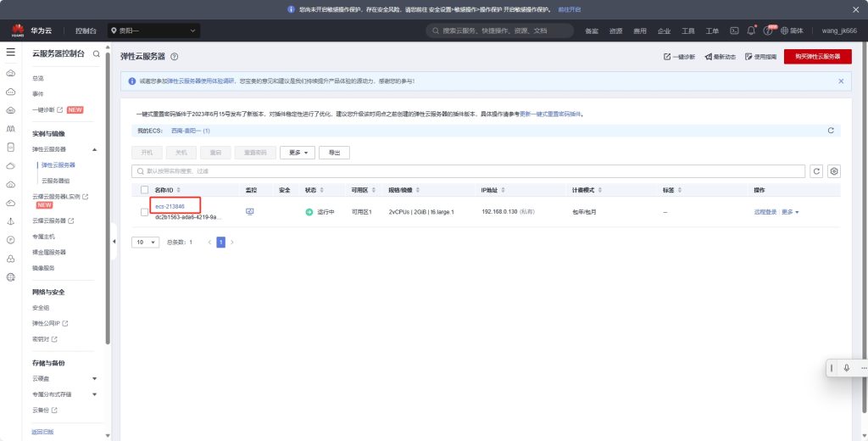The height and width of the screenshot is (441, 868).
Task: Open the hamburger service list menu
Action: click(10, 52)
